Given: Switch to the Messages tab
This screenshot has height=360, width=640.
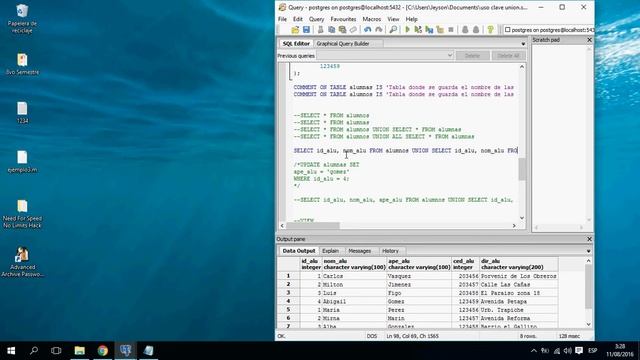Looking at the screenshot, I should click(x=360, y=251).
